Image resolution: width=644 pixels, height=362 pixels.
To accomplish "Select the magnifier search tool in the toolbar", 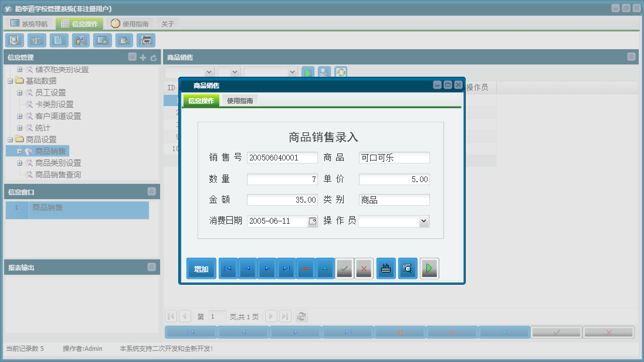I will (x=14, y=40).
